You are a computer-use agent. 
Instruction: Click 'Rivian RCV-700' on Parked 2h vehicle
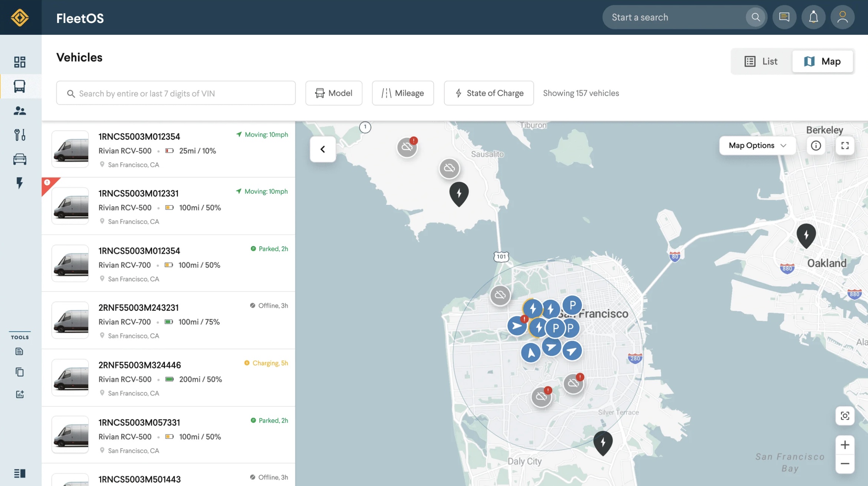(x=125, y=265)
